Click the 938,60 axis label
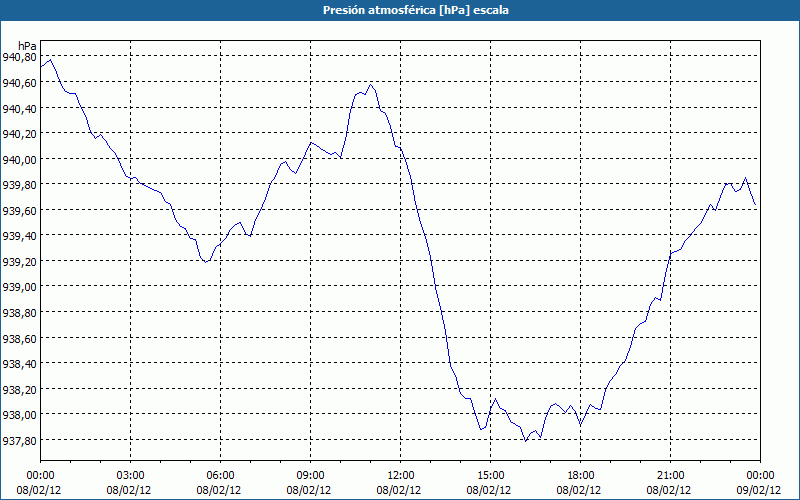Screen dimensions: 800x500 19,338
